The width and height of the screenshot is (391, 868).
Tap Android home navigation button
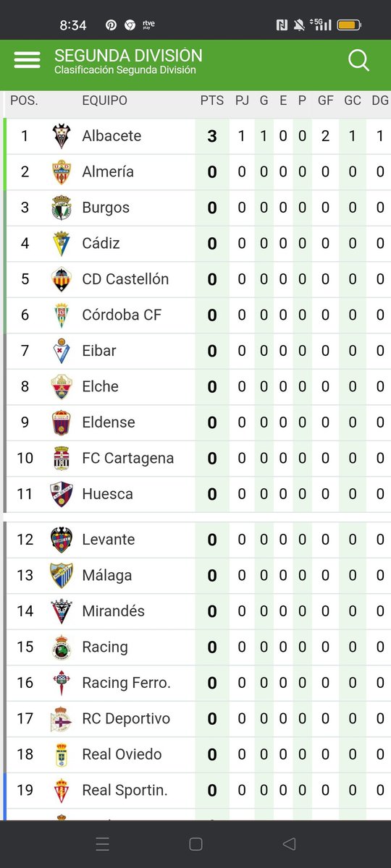[x=195, y=843]
